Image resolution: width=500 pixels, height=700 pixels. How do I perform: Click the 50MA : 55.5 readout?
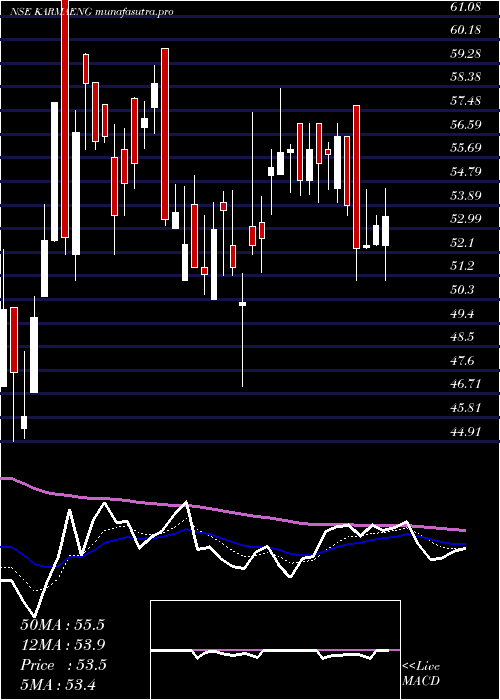(62, 625)
